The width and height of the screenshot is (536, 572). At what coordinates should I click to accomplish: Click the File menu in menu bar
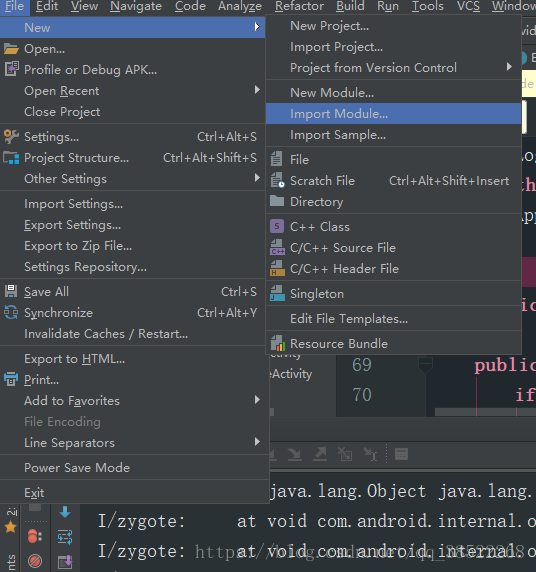click(15, 6)
